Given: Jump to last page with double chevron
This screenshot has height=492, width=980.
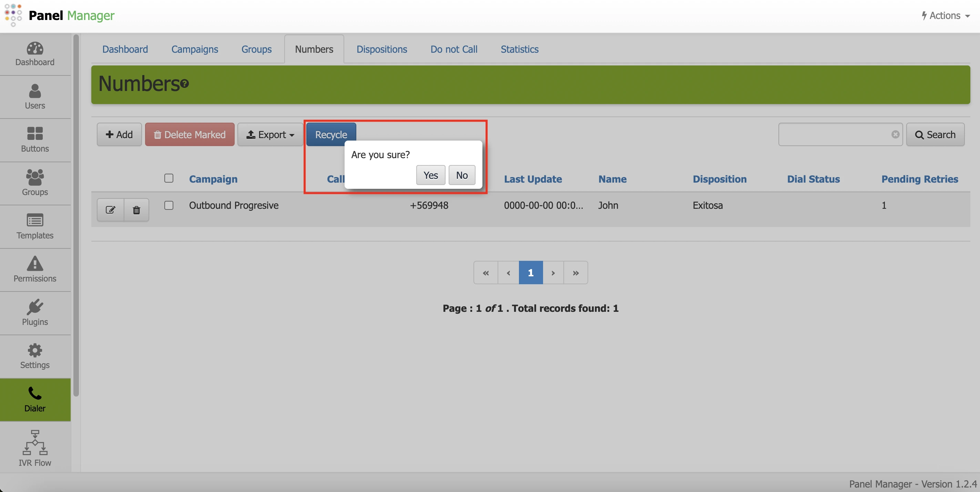Looking at the screenshot, I should click(575, 273).
